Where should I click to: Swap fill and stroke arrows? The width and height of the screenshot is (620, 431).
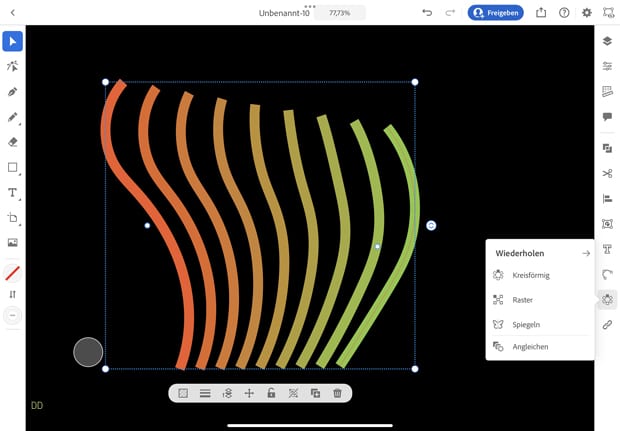coord(13,294)
